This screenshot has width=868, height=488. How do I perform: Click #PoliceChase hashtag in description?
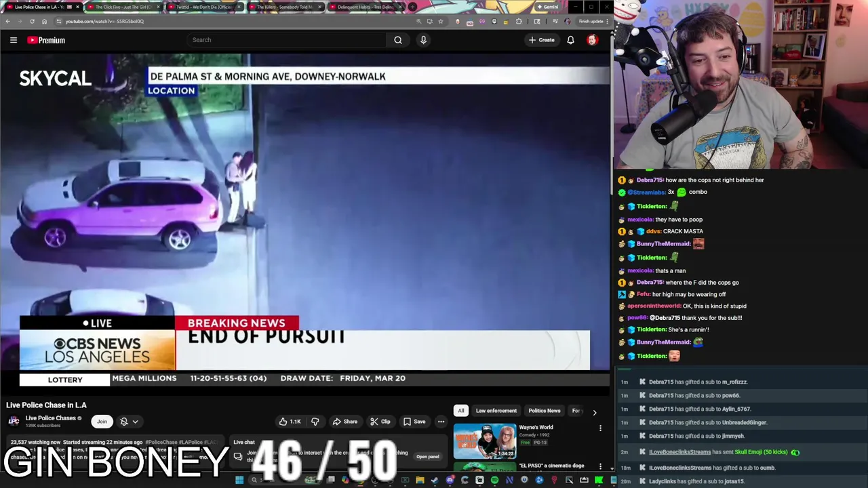161,442
